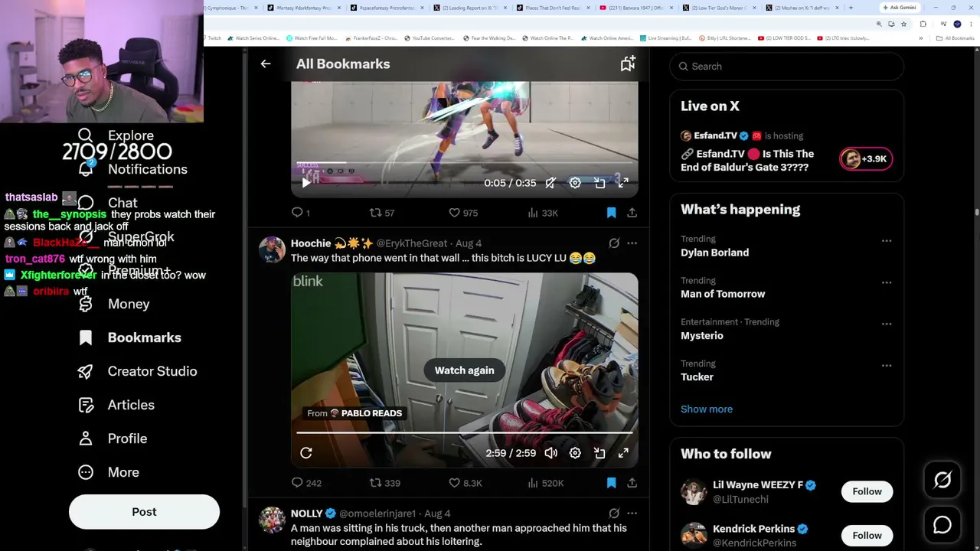Enable picture-in-picture on the closet video

599,453
